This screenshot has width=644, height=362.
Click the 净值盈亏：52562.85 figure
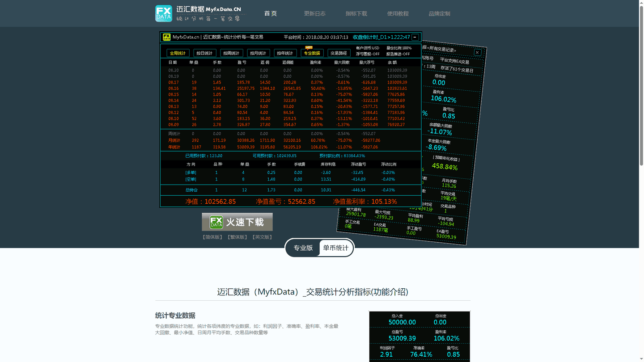coord(285,202)
